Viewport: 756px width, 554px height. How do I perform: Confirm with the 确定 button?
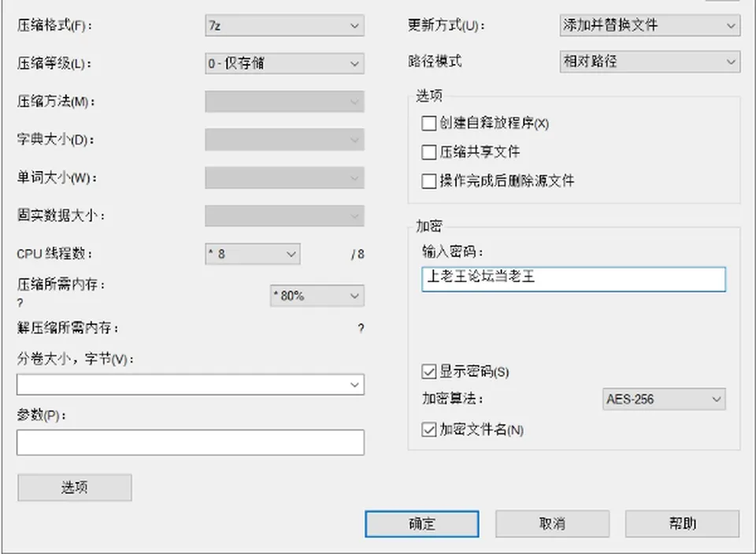click(422, 523)
